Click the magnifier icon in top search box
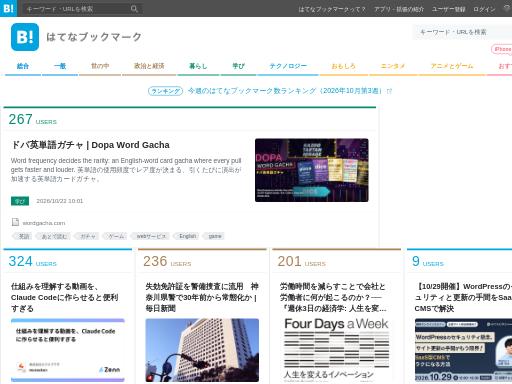512x384 pixels. pos(134,9)
